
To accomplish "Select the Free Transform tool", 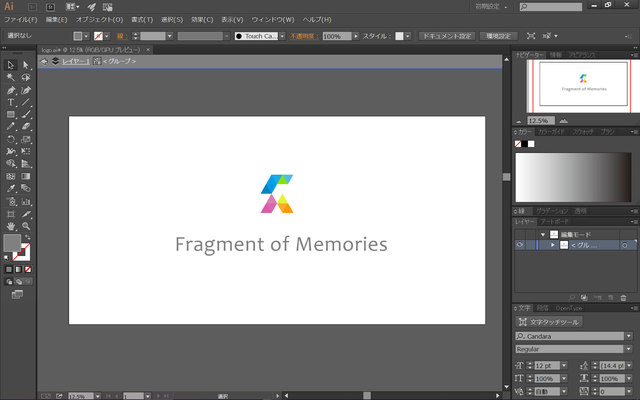I will pos(26,151).
